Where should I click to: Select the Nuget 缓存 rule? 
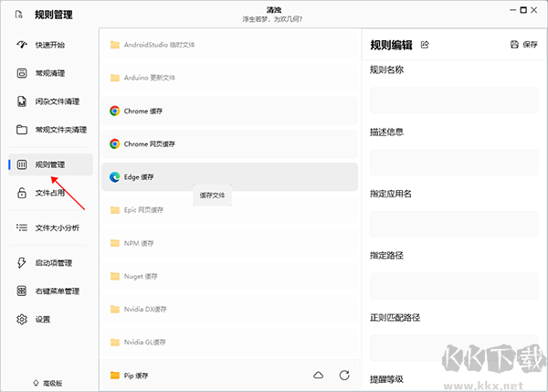(229, 276)
